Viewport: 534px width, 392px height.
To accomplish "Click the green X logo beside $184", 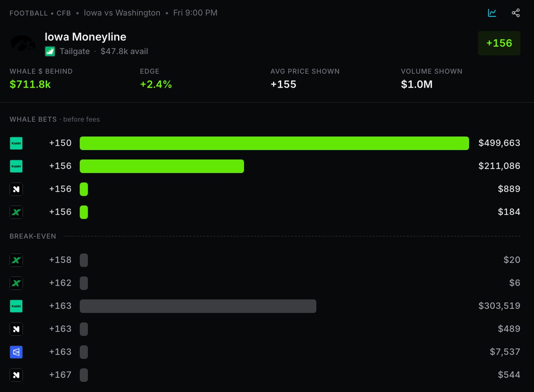I will (16, 212).
